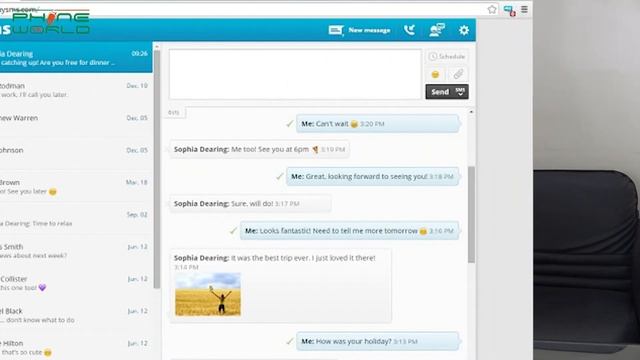The image size is (640, 360).
Task: Click 'Sure, will do!' message
Action: coord(250,203)
